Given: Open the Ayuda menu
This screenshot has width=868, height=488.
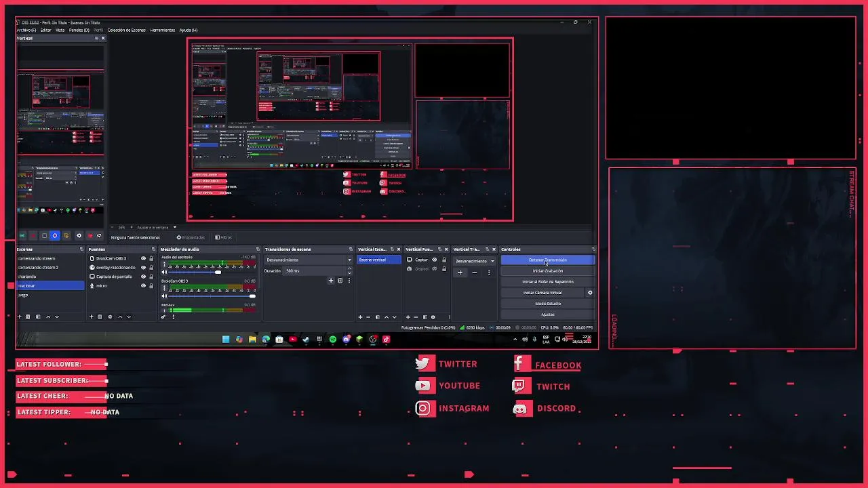Looking at the screenshot, I should [189, 30].
